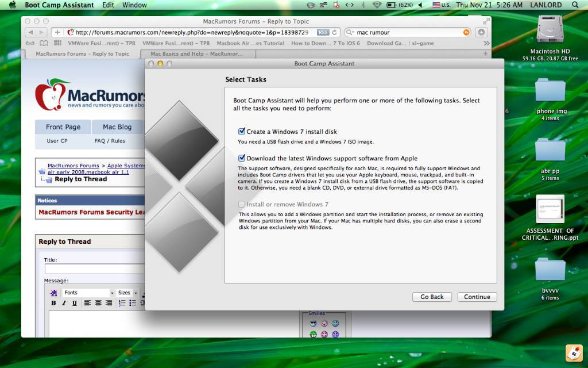Screen dimensions: 588x368
Task: Open Top Sites grid icon
Action: tap(57, 43)
